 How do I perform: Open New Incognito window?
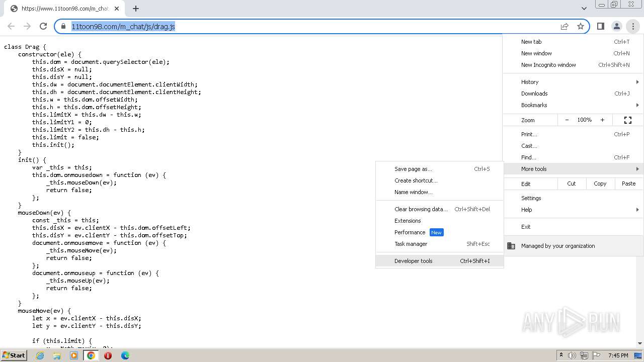point(573,65)
